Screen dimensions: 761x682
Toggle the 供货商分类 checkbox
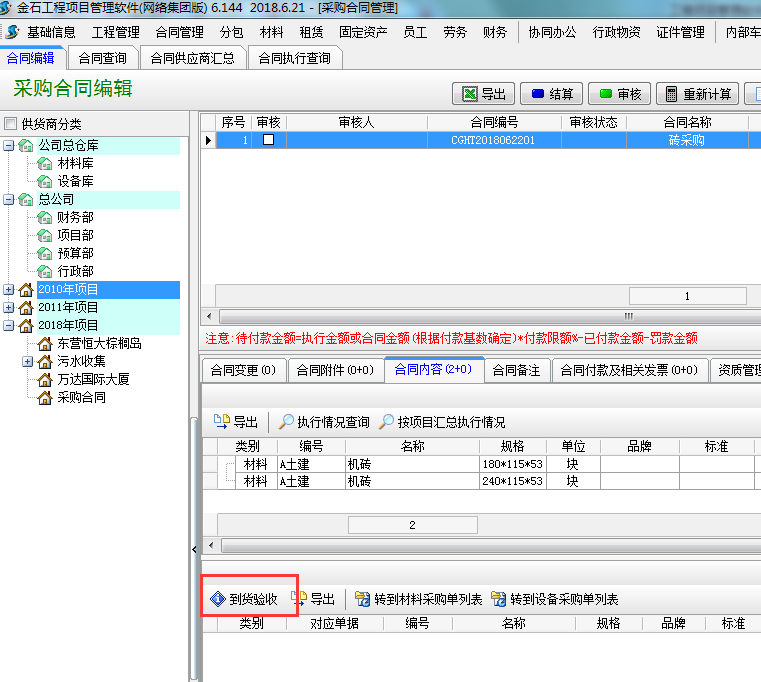[10, 124]
